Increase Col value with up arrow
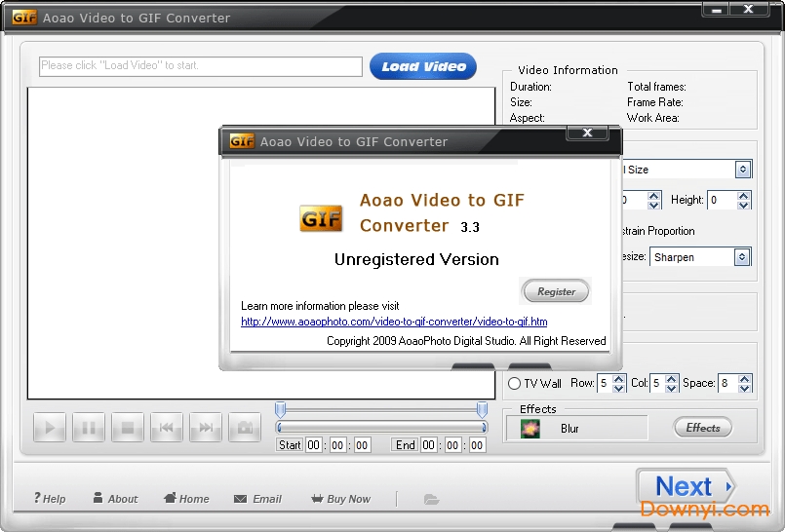This screenshot has width=785, height=532. 672,379
